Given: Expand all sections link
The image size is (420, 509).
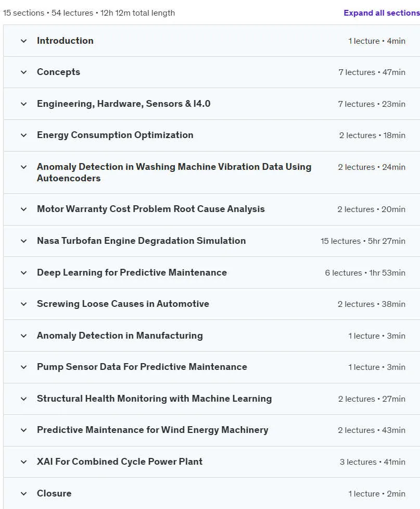Looking at the screenshot, I should coord(381,13).
